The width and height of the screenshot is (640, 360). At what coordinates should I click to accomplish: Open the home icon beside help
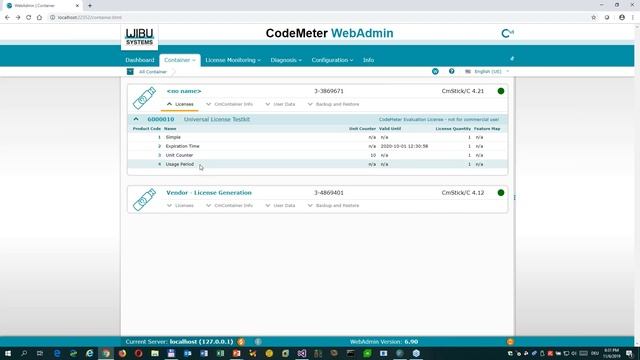coord(435,71)
